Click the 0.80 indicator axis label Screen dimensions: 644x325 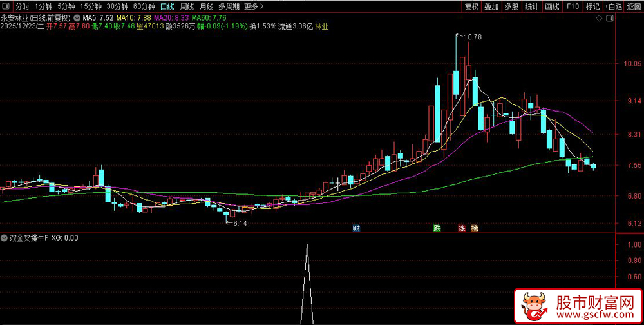[634, 261]
